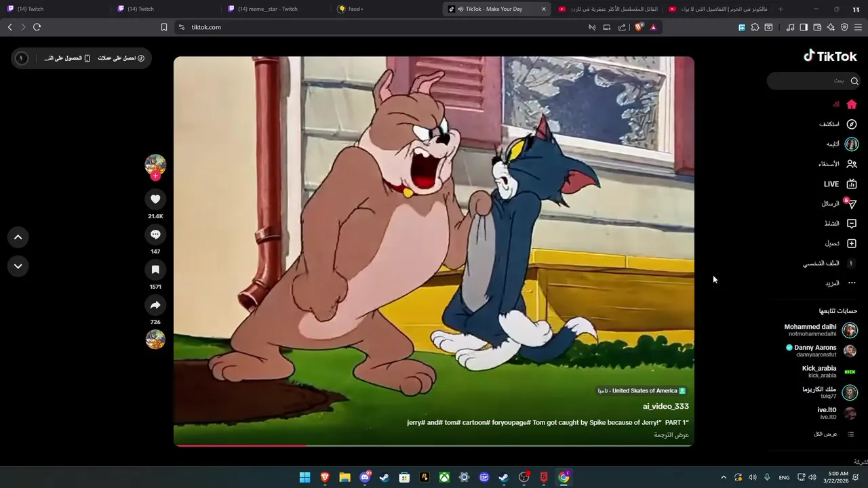This screenshot has width=868, height=488.
Task: Go to the next video with the down chevron
Action: point(18,266)
